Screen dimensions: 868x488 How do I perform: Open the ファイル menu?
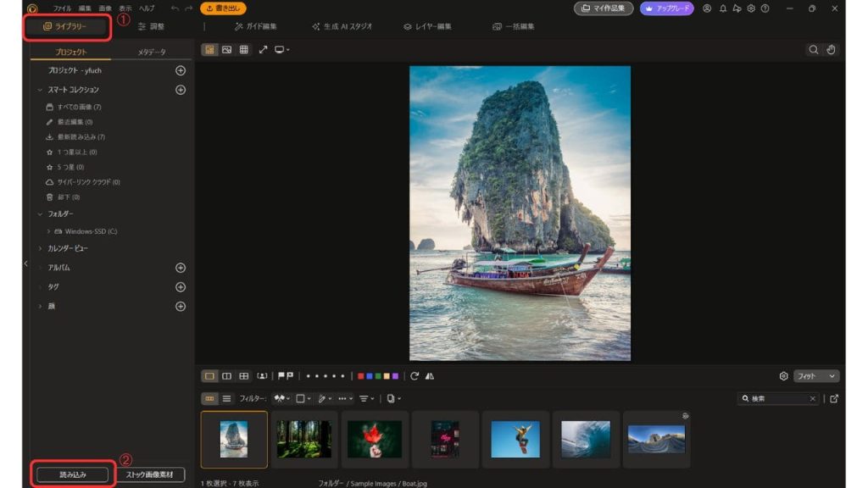[x=62, y=8]
